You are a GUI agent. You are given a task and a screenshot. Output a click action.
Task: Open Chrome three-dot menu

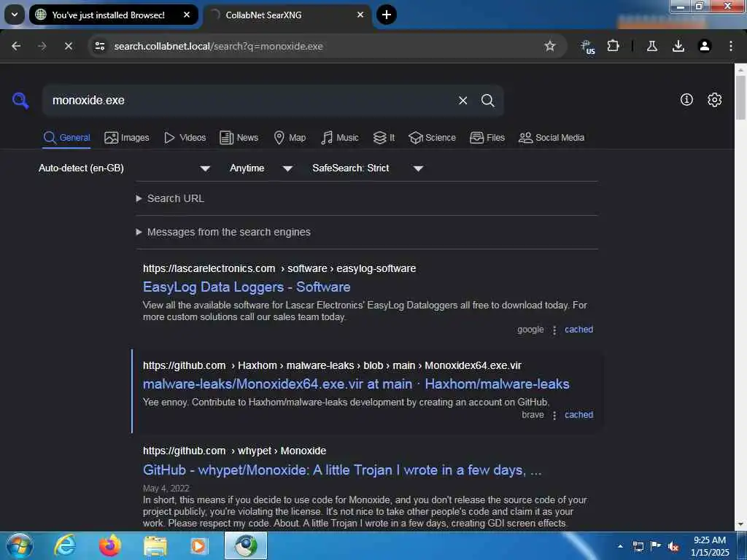click(x=731, y=46)
